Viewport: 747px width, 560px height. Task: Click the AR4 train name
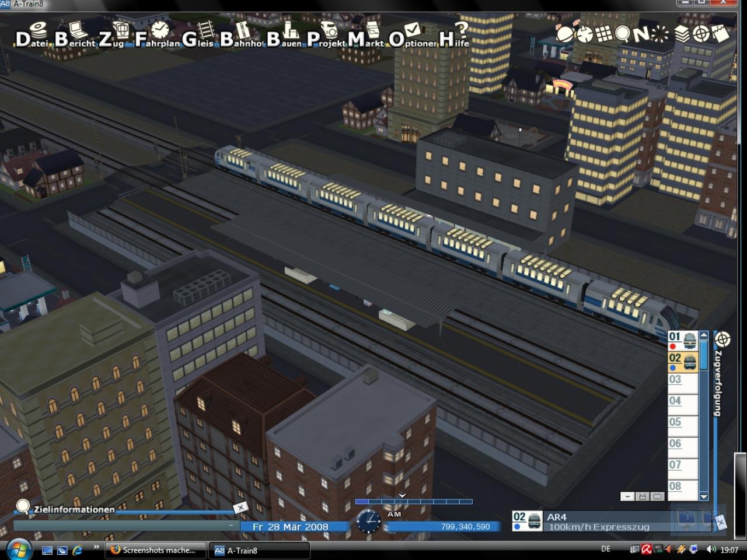[557, 517]
